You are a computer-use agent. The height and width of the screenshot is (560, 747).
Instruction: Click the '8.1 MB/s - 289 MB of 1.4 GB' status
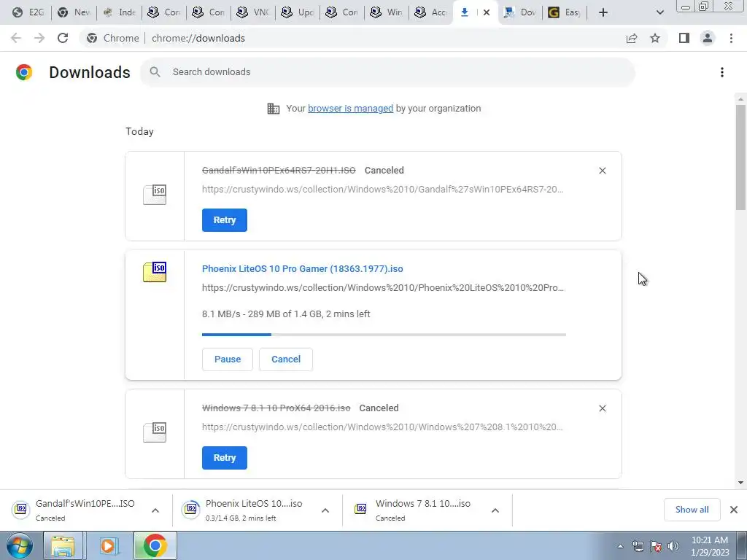(286, 314)
